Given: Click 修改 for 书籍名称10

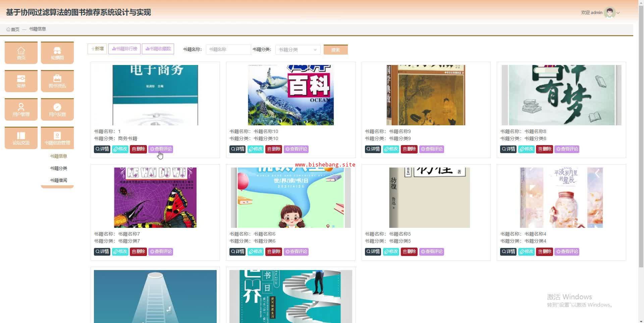Looking at the screenshot, I should click(256, 149).
